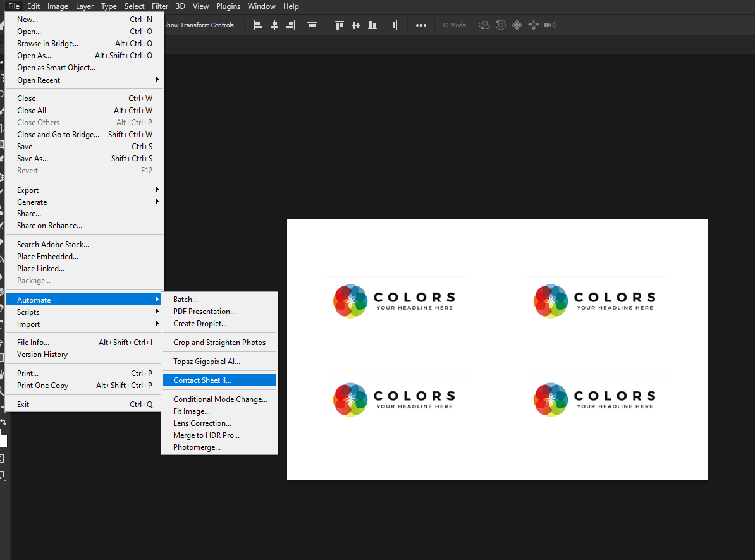Choose Batch... from Automate submenu

click(219, 299)
